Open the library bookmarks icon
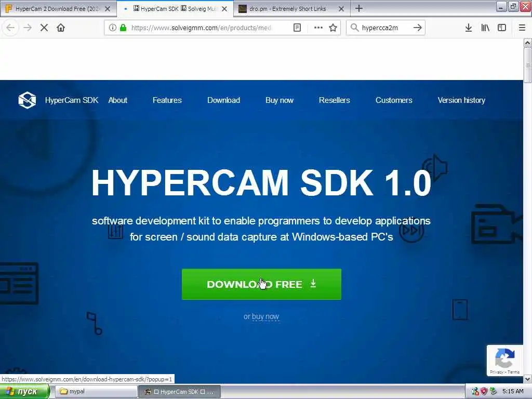This screenshot has height=399, width=532. (x=485, y=28)
